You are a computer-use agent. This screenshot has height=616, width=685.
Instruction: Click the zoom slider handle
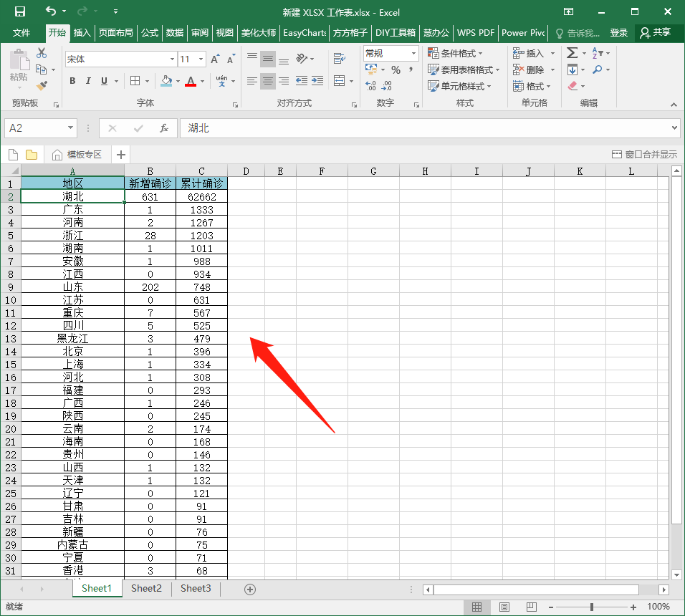click(592, 607)
